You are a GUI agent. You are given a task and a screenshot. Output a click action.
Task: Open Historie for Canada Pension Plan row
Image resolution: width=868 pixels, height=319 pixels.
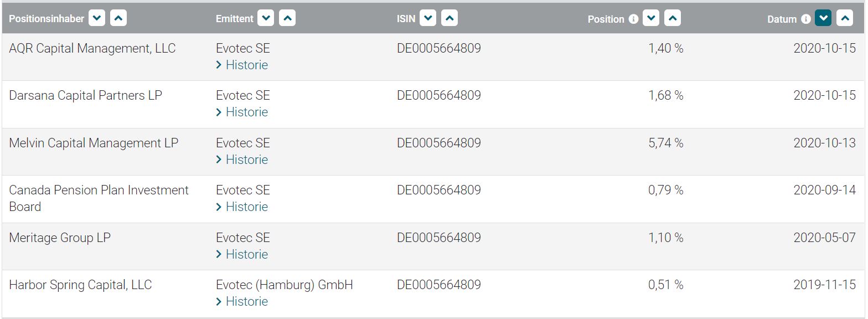242,207
